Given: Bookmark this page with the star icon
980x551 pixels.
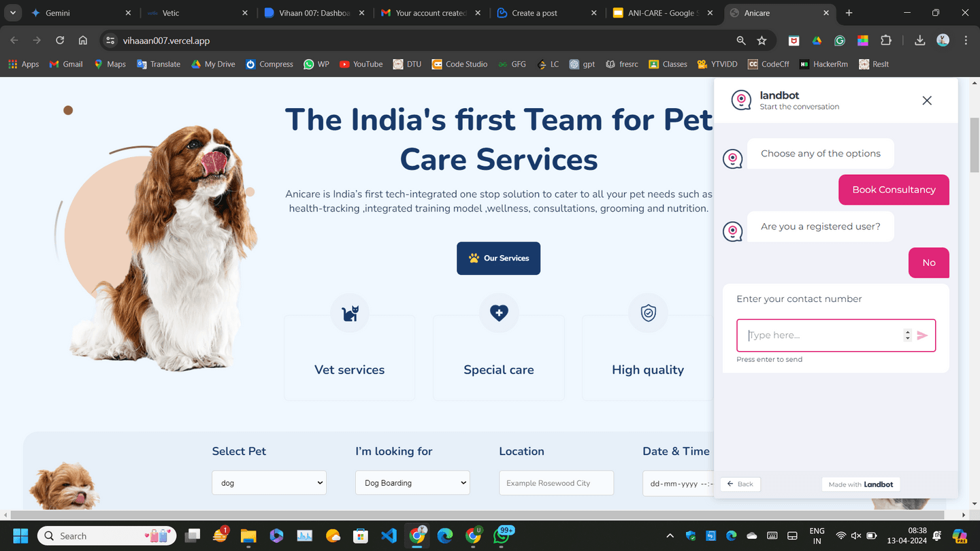Looking at the screenshot, I should 762,41.
